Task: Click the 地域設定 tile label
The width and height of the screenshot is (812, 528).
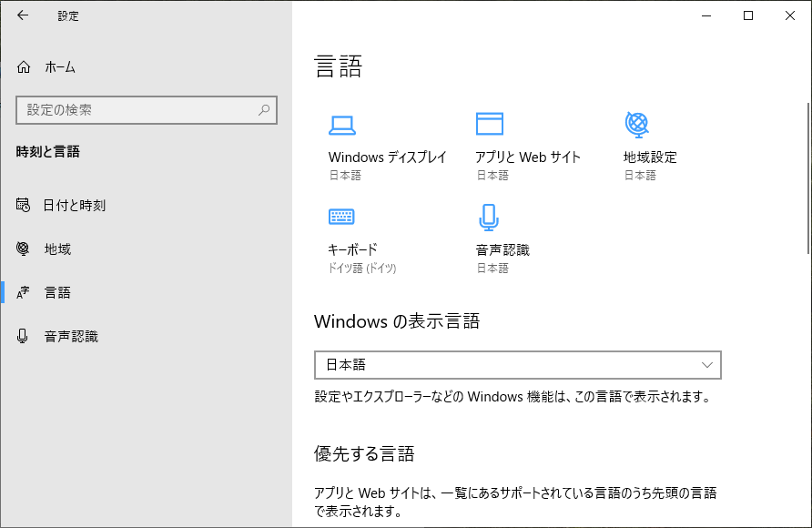Action: [x=650, y=157]
